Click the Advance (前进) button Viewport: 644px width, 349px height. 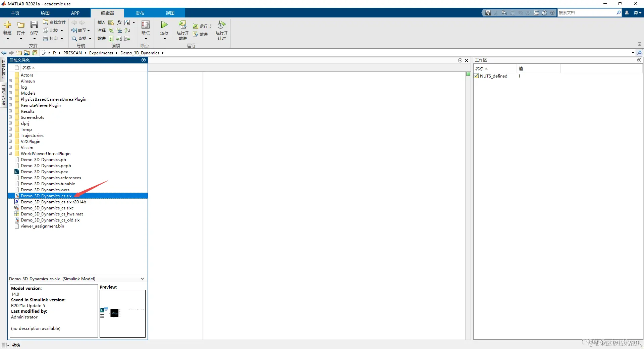pyautogui.click(x=200, y=34)
